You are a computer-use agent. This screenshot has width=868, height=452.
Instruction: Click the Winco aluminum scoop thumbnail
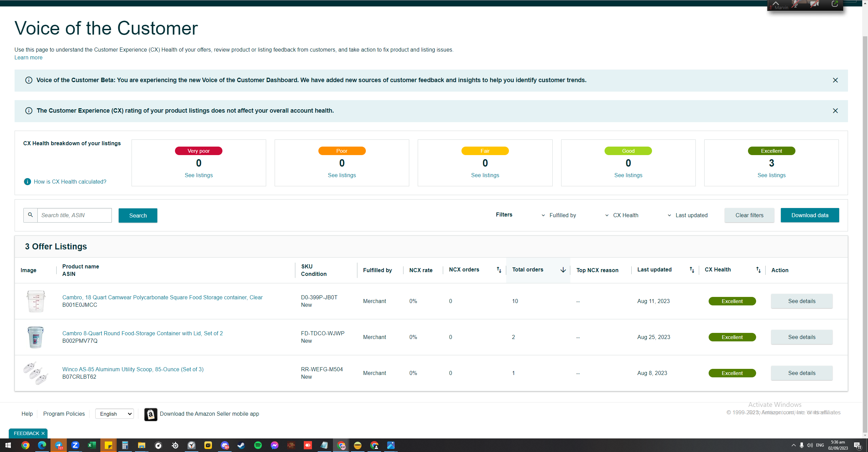pyautogui.click(x=36, y=373)
